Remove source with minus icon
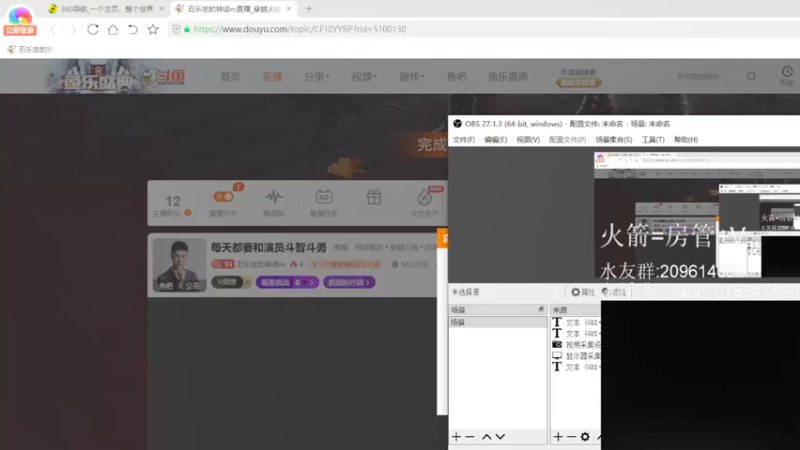 point(571,437)
